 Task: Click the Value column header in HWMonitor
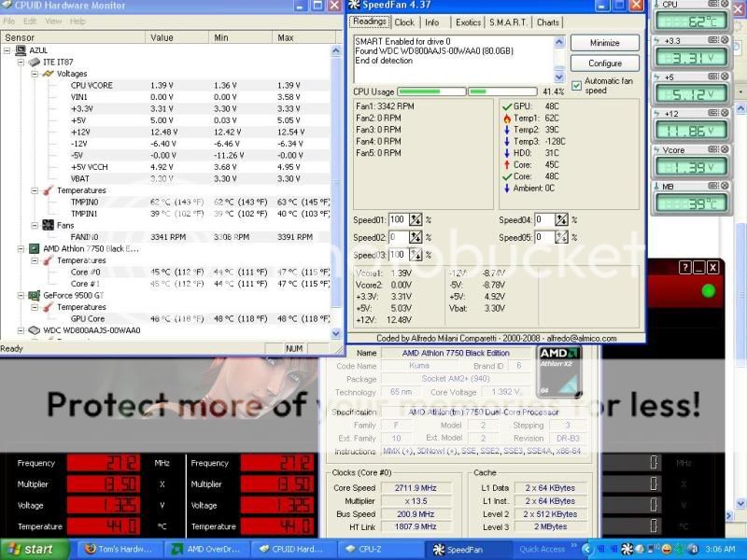pos(176,37)
